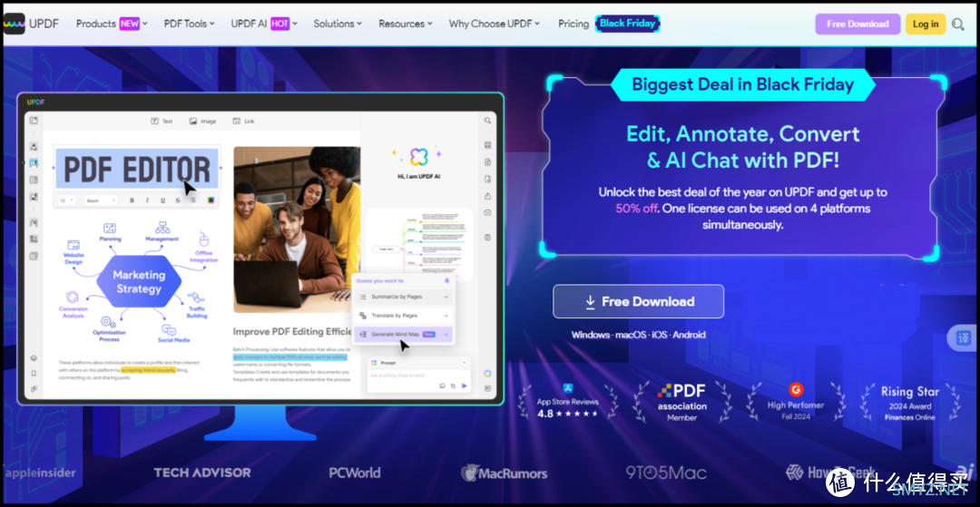Click the Marketing Strategy hexagon in preview

tap(139, 281)
